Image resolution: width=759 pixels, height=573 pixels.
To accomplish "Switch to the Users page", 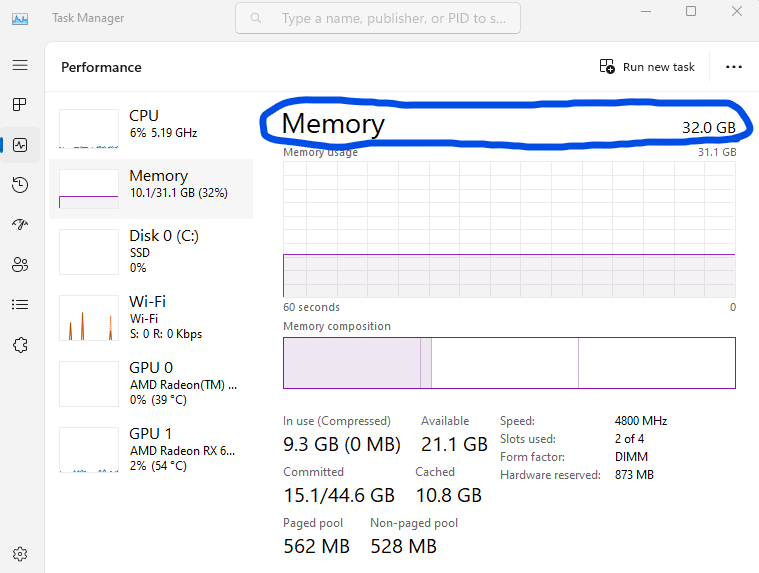I will click(x=20, y=264).
